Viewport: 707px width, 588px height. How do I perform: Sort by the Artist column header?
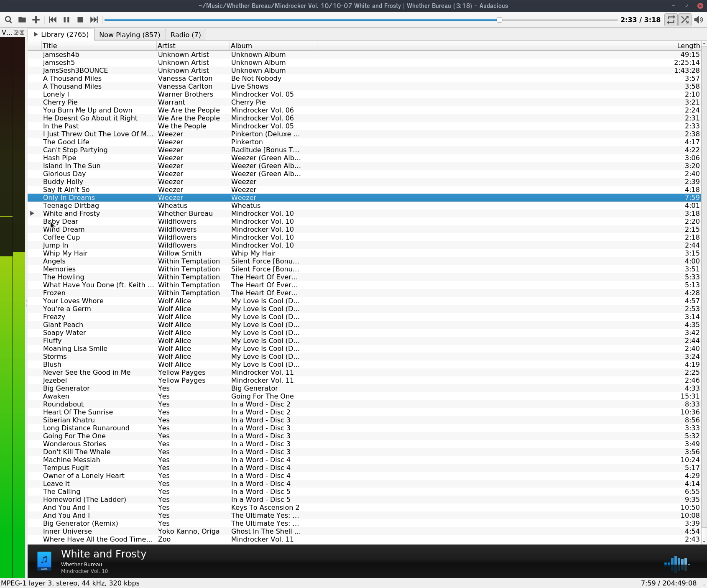point(193,46)
